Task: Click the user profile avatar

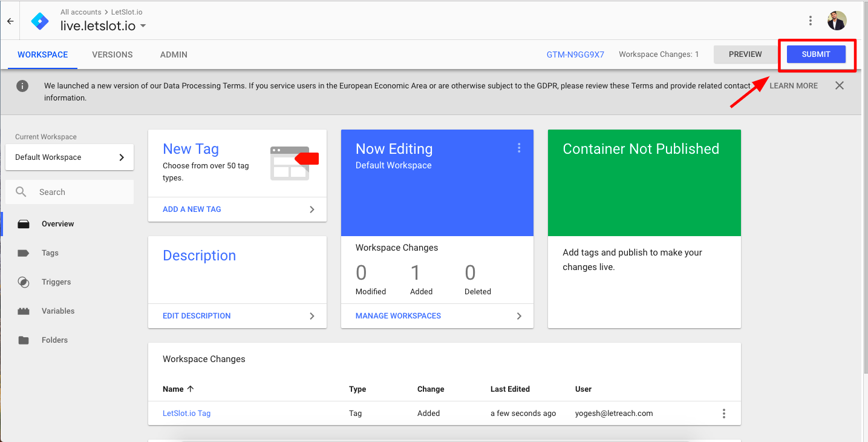Action: 837,21
